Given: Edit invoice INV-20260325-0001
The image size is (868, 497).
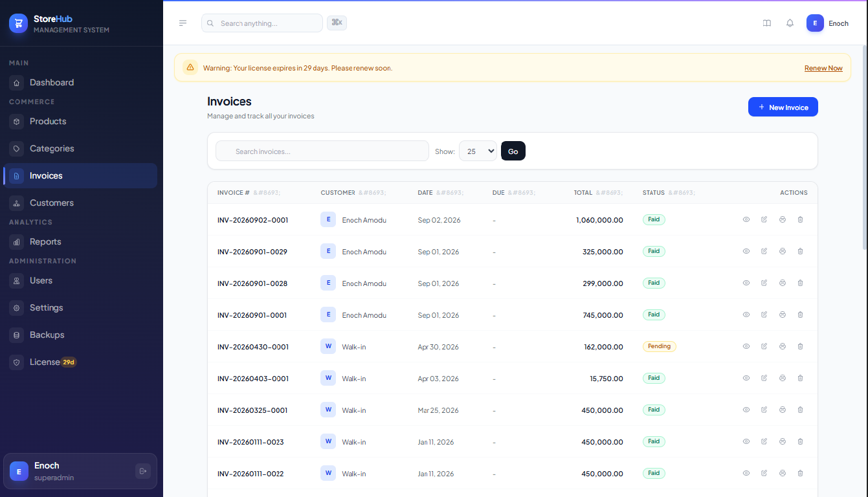Looking at the screenshot, I should click(764, 410).
